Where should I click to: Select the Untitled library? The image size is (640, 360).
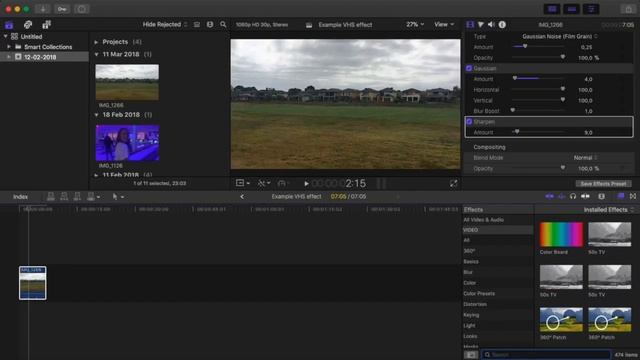pyautogui.click(x=31, y=37)
